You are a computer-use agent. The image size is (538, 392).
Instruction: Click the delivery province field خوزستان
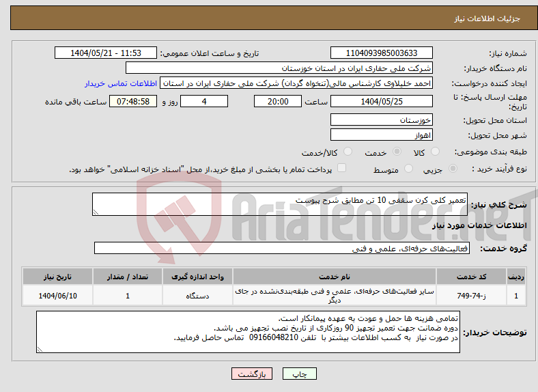pos(381,120)
